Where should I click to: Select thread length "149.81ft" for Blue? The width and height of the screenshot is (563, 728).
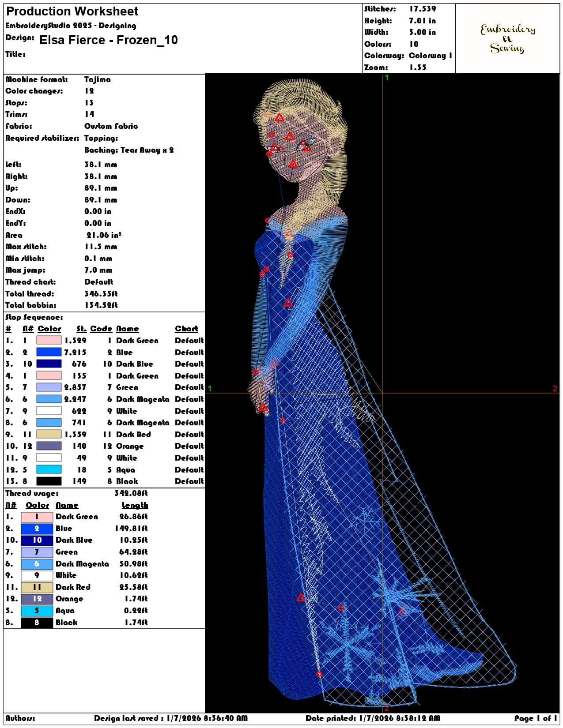pos(131,529)
